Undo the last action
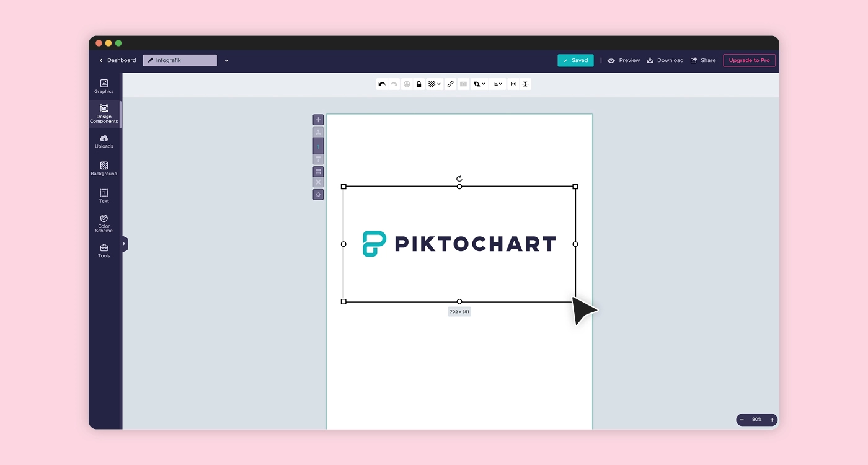 (x=382, y=84)
